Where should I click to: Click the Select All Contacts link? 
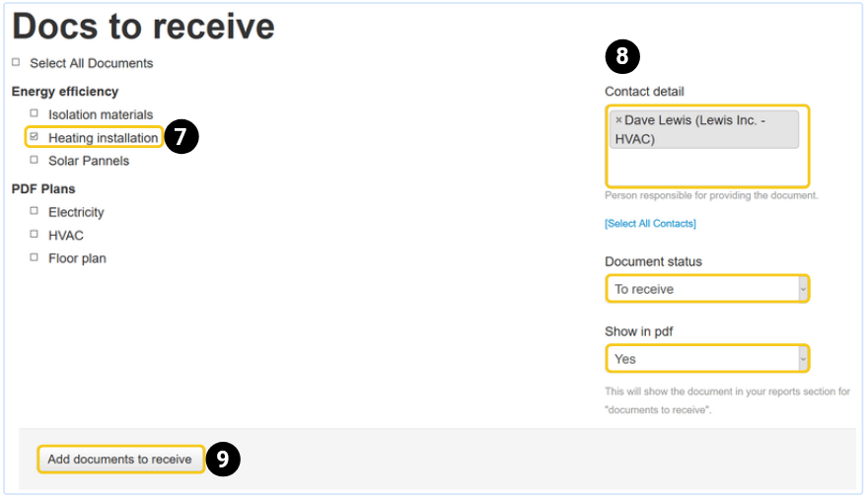click(650, 224)
